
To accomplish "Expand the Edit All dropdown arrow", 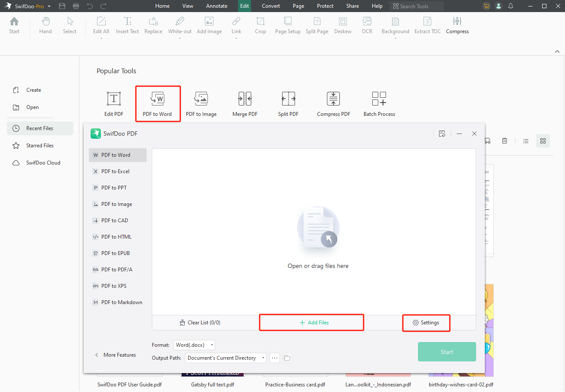I will (x=101, y=38).
